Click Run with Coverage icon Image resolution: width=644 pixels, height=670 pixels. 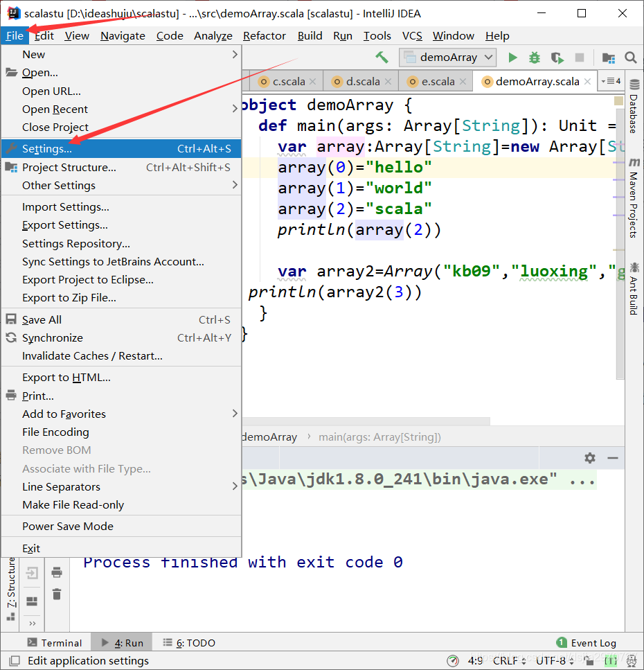click(557, 58)
